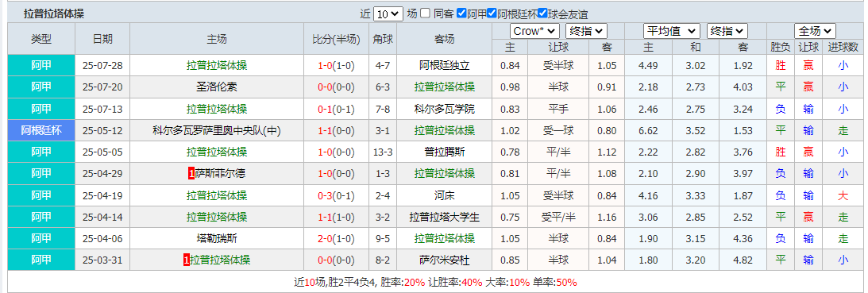This screenshot has width=868, height=293.
Task: Click the 2-0(1-0) score on 25-04-06
Action: [x=336, y=239]
